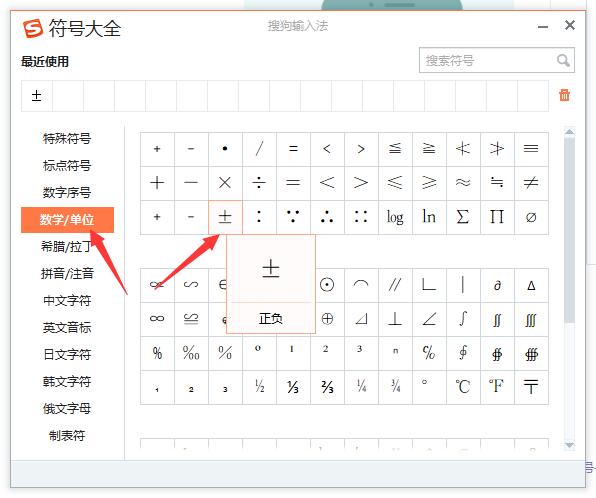Insert the partial derivative symbol ∂
This screenshot has width=596, height=498.
[497, 285]
